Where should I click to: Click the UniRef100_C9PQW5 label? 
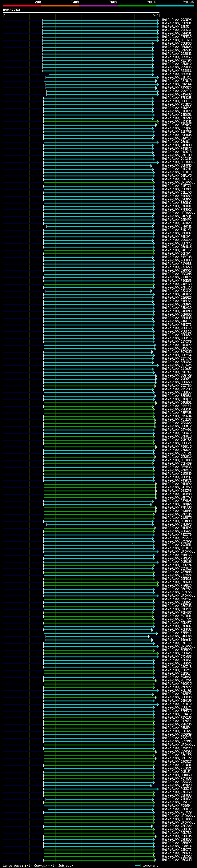click(177, 135)
